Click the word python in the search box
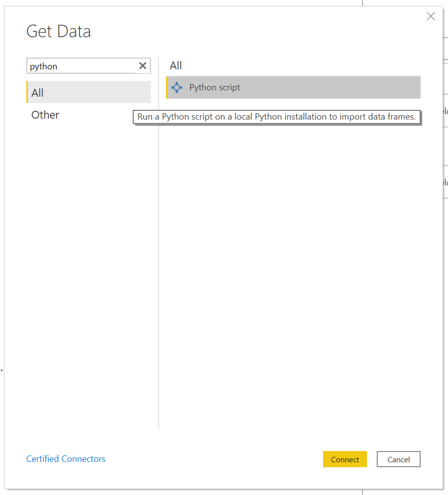The height and width of the screenshot is (495, 448). pos(43,66)
